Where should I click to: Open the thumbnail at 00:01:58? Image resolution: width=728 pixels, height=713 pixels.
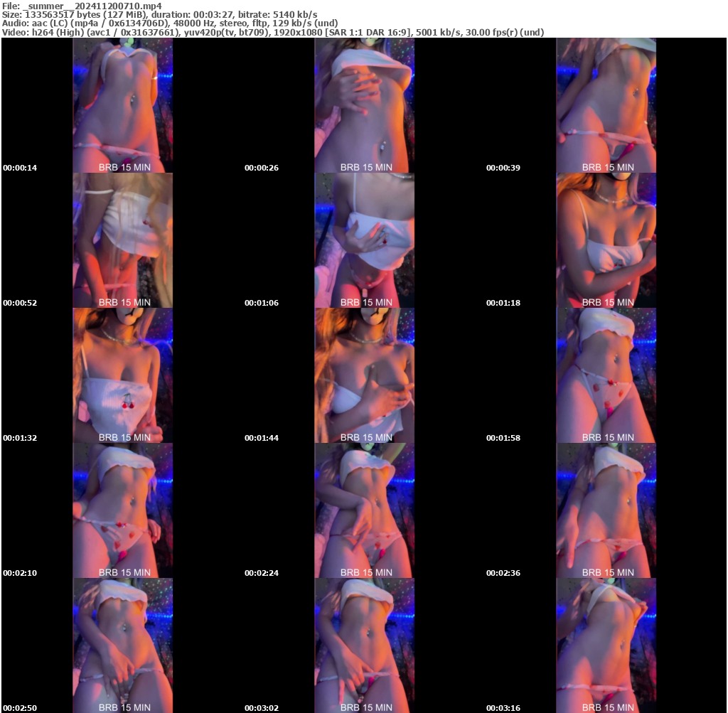pyautogui.click(x=606, y=375)
